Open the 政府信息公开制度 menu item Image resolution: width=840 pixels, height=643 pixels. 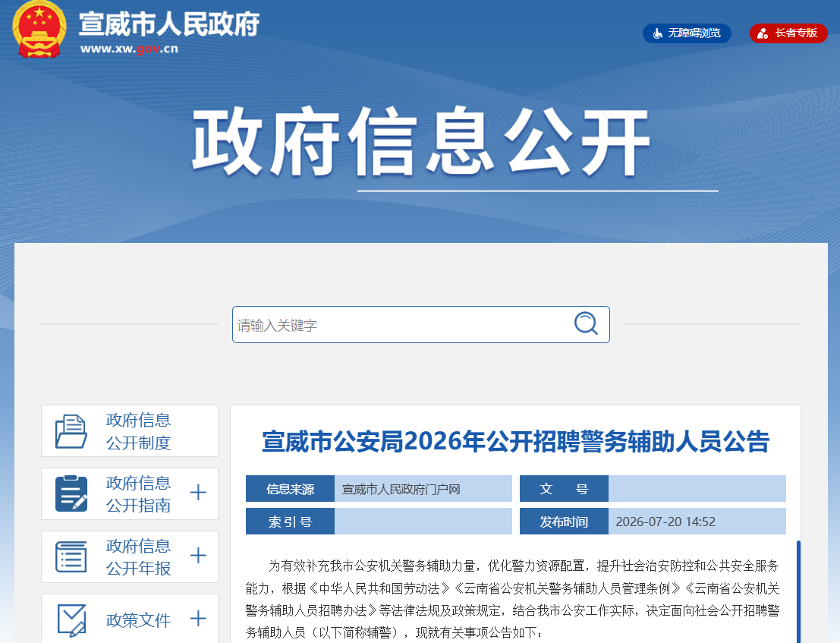coord(130,430)
